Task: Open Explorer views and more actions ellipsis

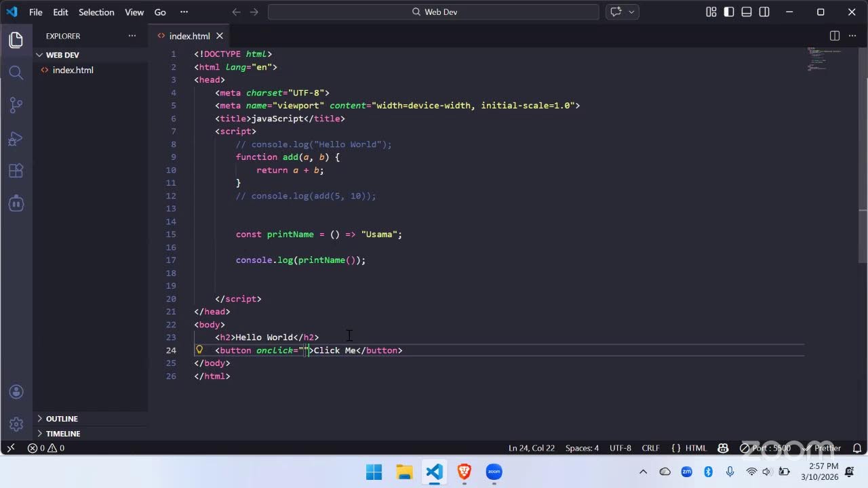Action: point(132,36)
